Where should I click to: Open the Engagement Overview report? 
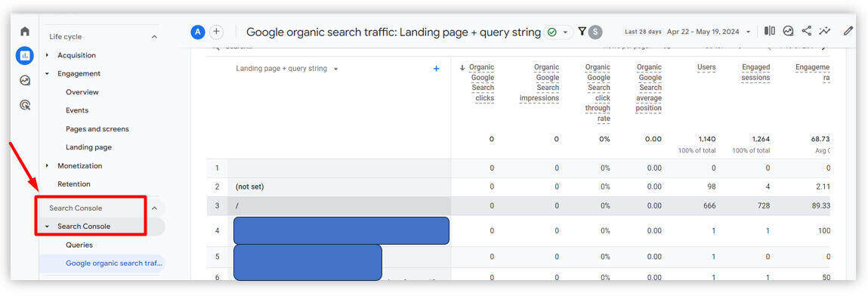click(82, 92)
